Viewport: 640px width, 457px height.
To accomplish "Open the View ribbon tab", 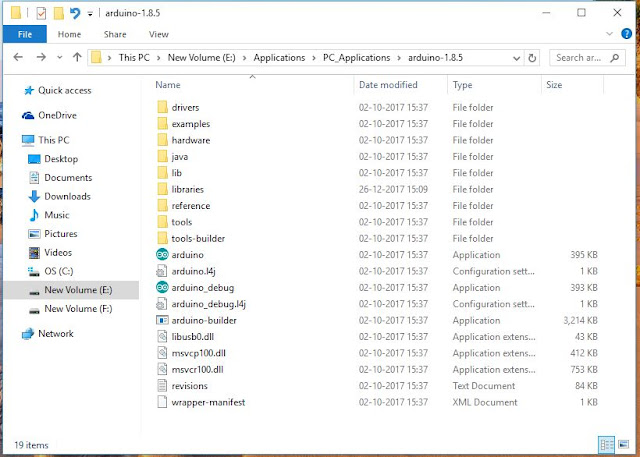I will click(159, 34).
